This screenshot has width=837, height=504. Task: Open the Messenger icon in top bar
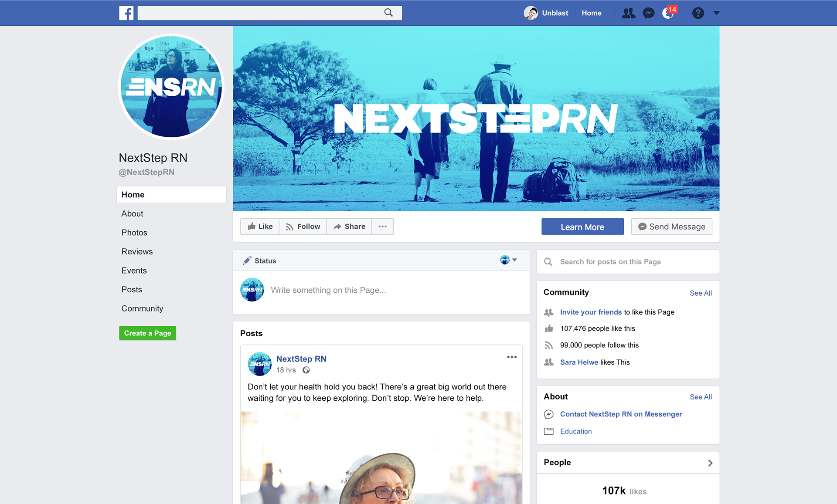649,13
